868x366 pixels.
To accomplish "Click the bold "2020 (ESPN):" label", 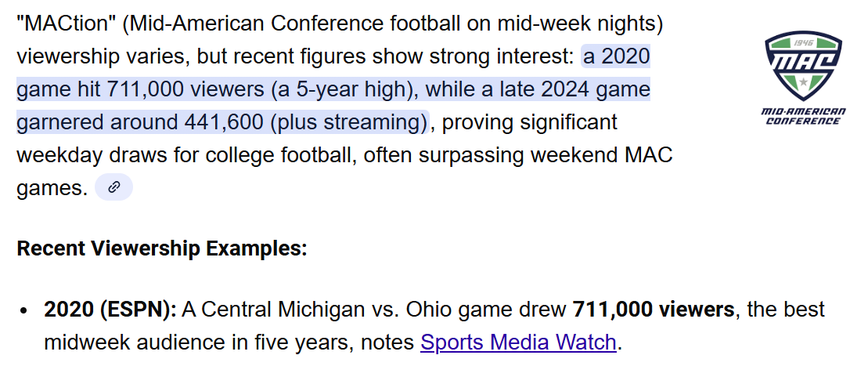I will coord(110,310).
